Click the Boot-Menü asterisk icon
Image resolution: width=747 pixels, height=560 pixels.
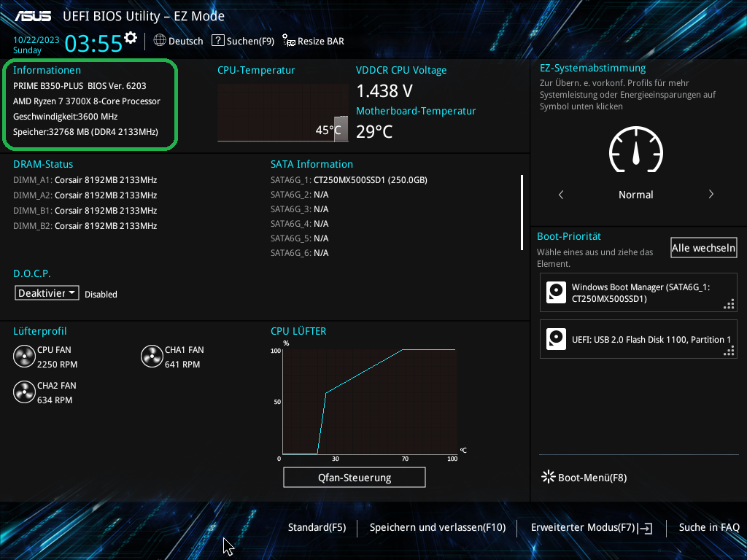pos(549,477)
